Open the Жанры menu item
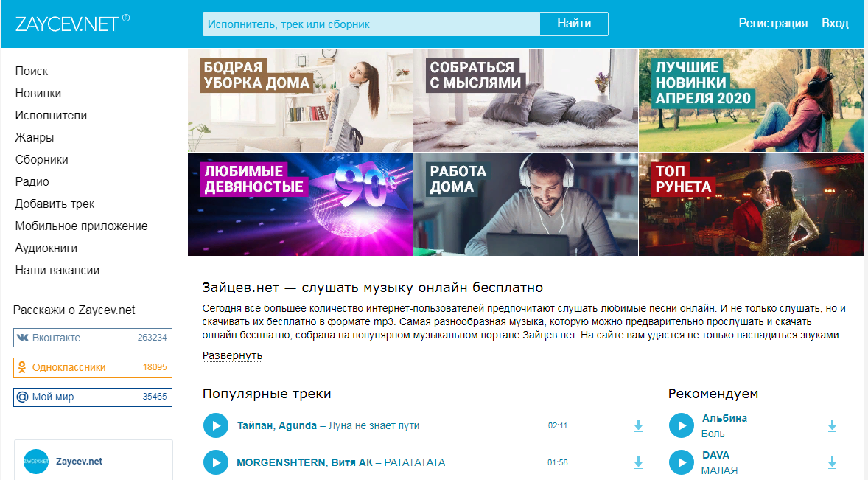 tap(35, 137)
